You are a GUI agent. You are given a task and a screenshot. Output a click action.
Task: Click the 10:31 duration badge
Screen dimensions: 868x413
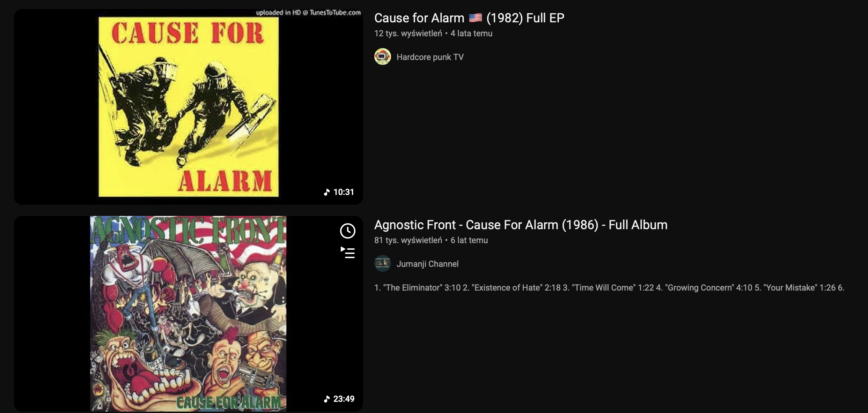[339, 192]
